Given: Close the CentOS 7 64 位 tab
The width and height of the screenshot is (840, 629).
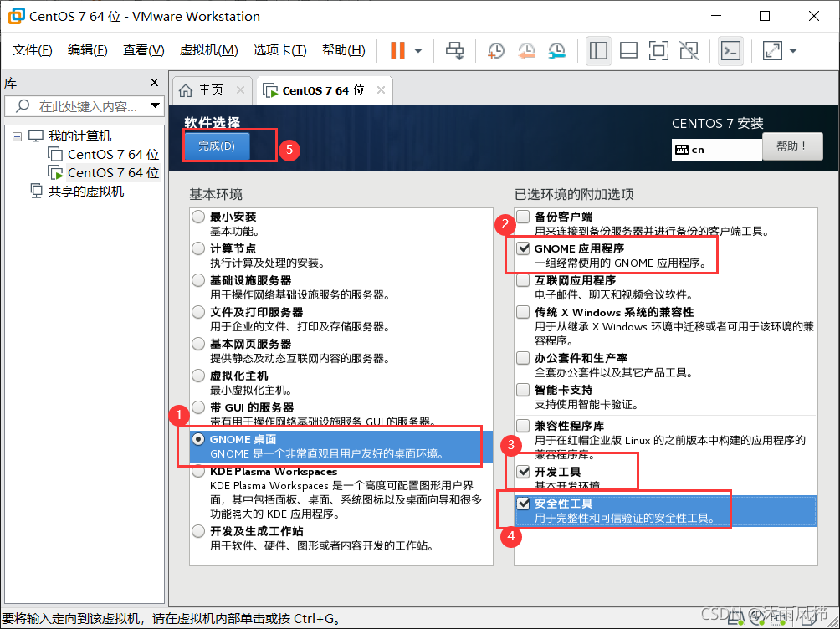Looking at the screenshot, I should tap(381, 90).
